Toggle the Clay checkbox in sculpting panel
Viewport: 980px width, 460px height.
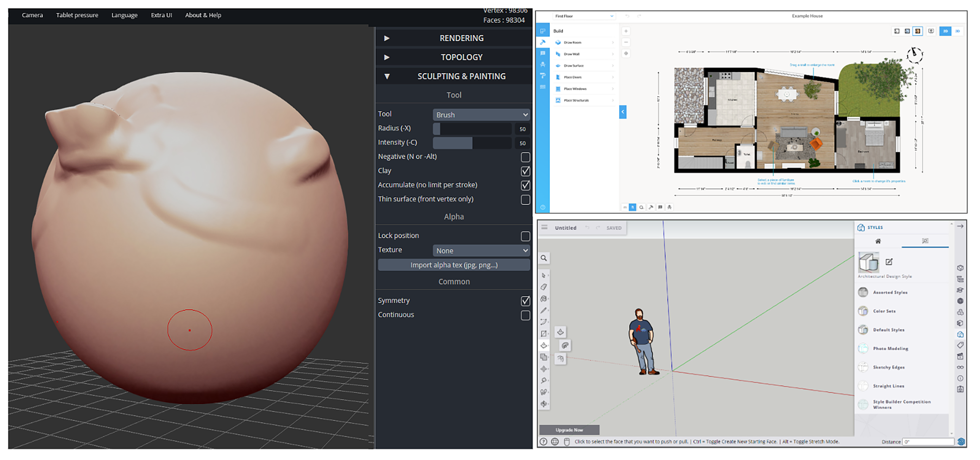(524, 170)
